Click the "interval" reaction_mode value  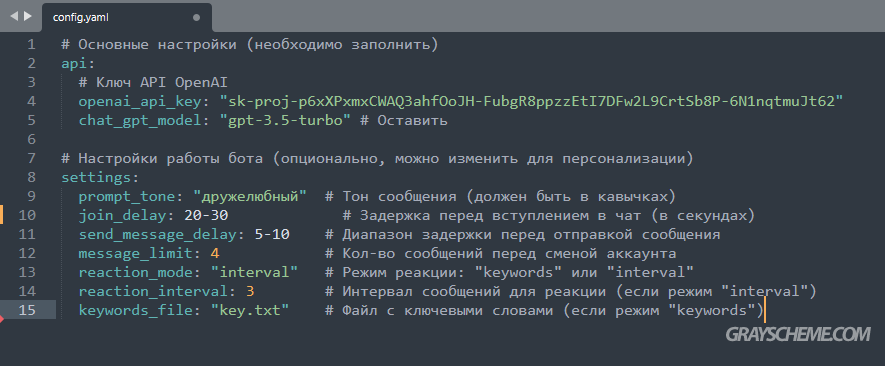(x=255, y=272)
